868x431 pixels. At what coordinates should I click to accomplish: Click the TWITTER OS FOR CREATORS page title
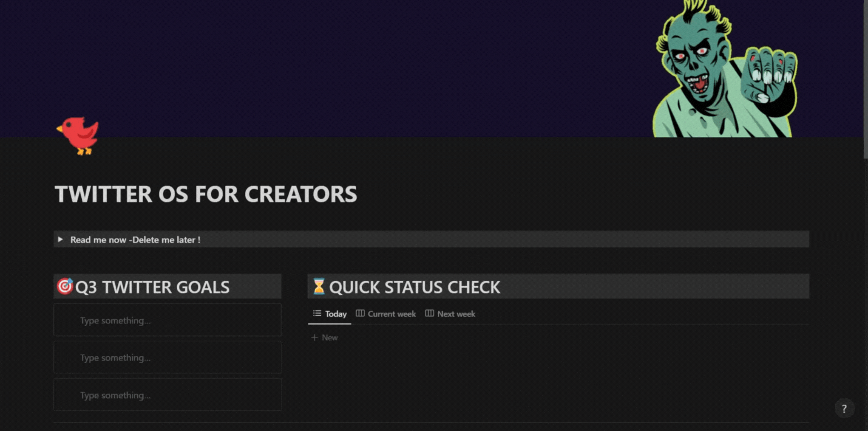[x=206, y=194]
